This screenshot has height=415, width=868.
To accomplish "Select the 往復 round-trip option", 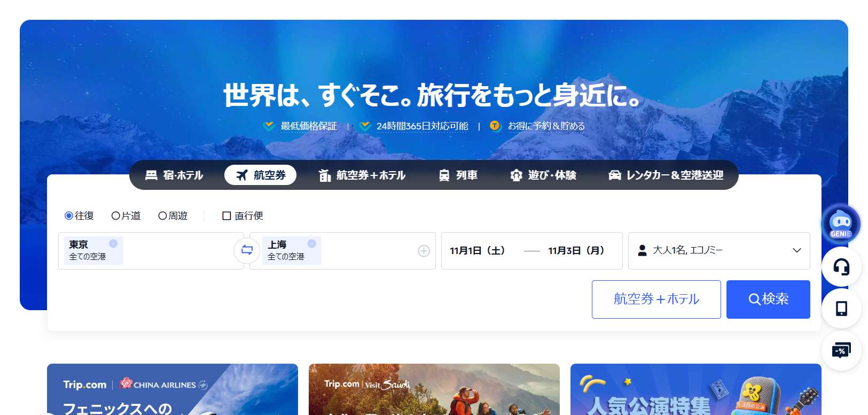I will coord(79,216).
